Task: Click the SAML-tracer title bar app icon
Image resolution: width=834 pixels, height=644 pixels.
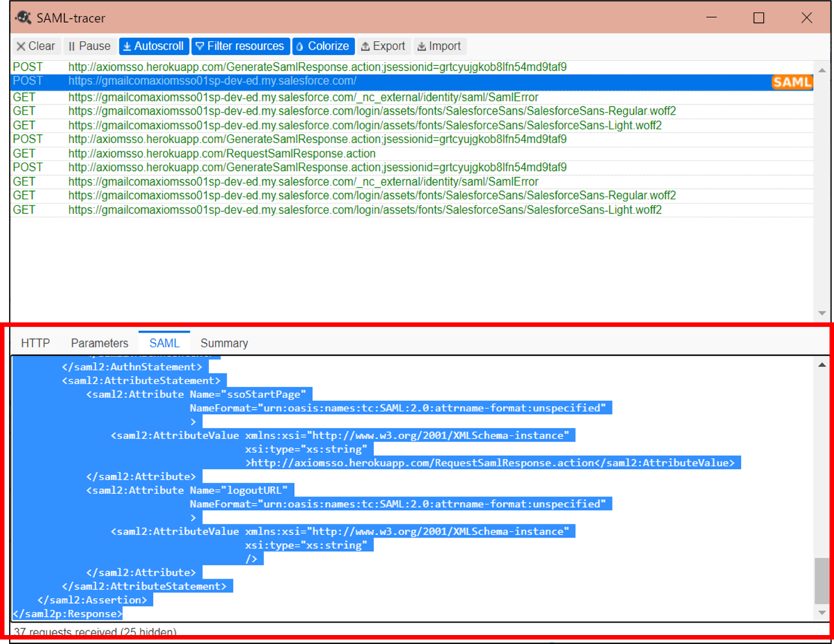Action: [22, 18]
